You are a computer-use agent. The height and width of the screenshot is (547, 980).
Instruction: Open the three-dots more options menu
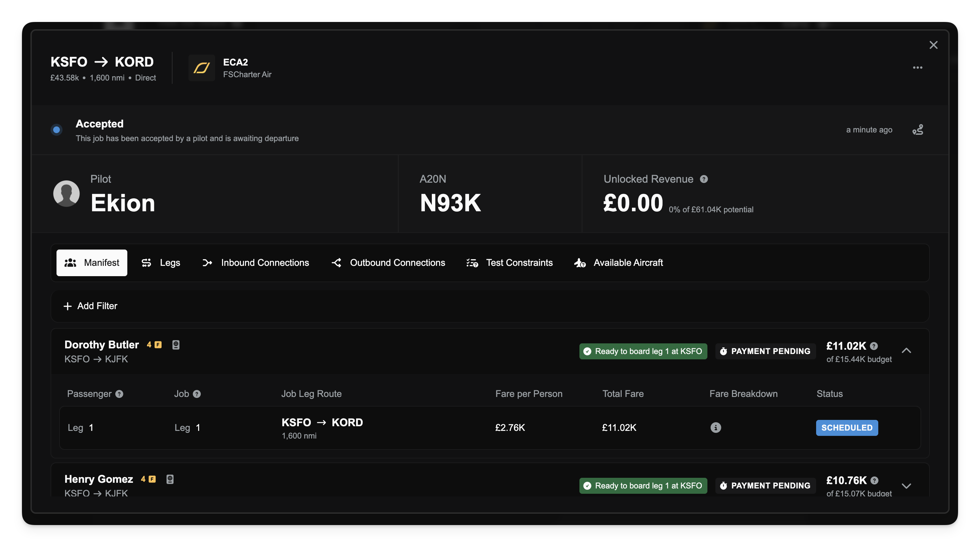click(917, 68)
